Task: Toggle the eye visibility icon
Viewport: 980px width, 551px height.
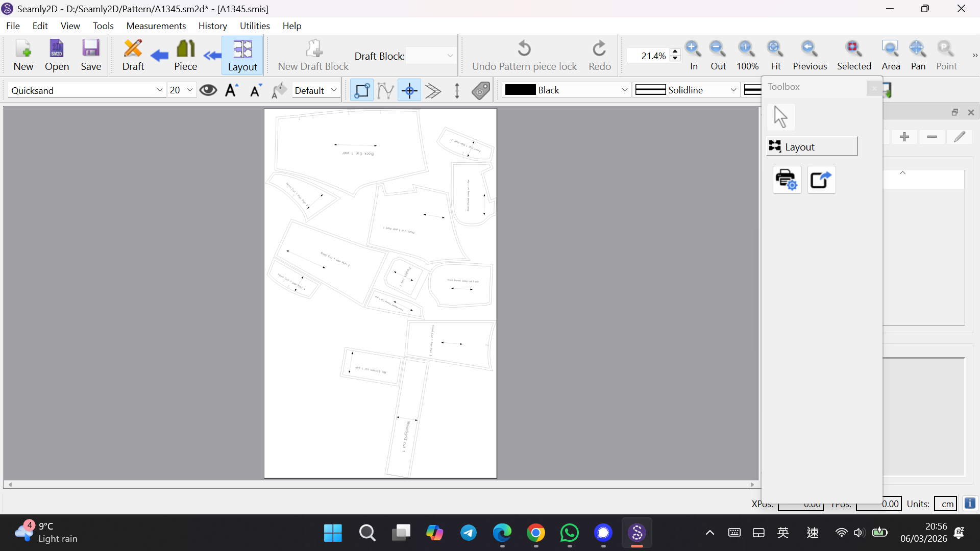Action: click(x=208, y=90)
